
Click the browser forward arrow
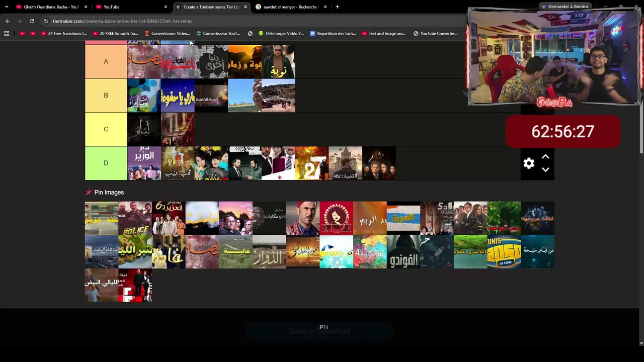(20, 21)
